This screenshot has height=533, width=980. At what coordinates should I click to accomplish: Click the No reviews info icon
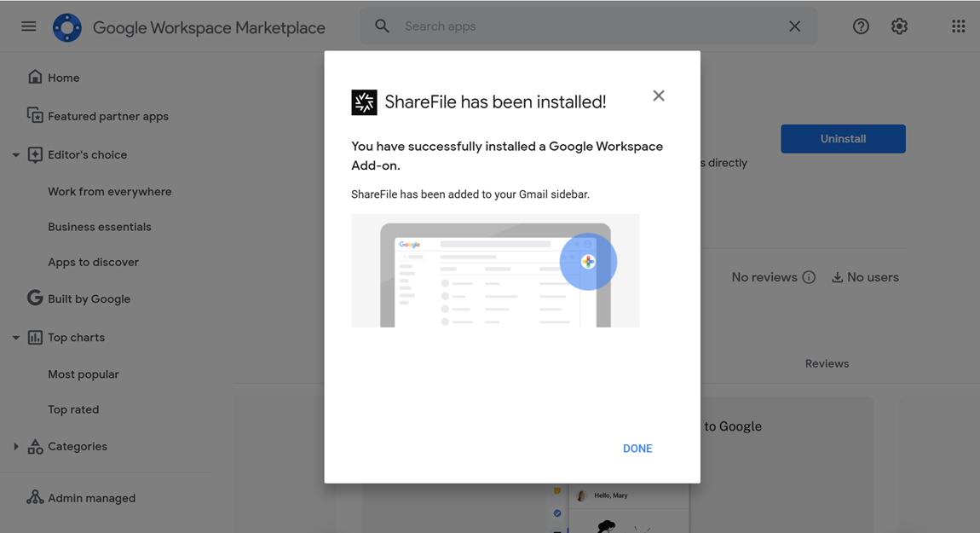click(x=809, y=277)
